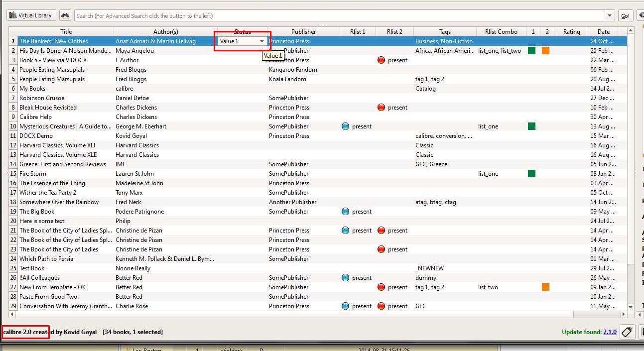Sort by the Author(s) column header

165,32
